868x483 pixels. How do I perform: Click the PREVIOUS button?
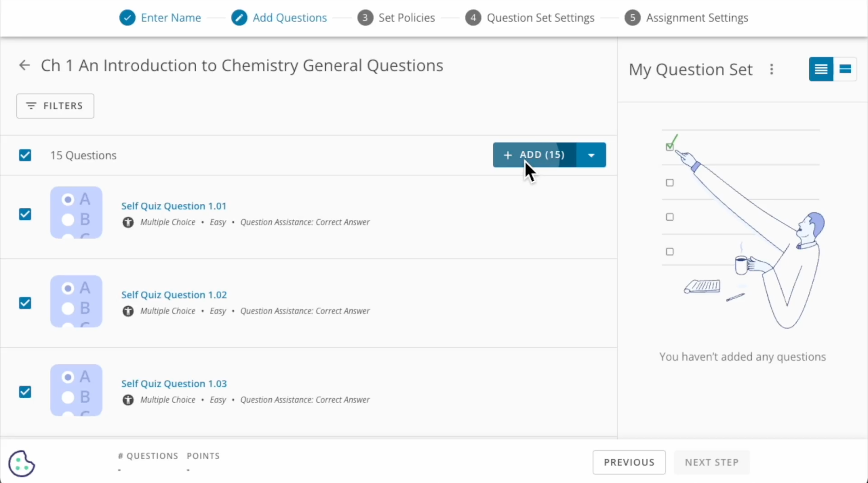point(629,462)
